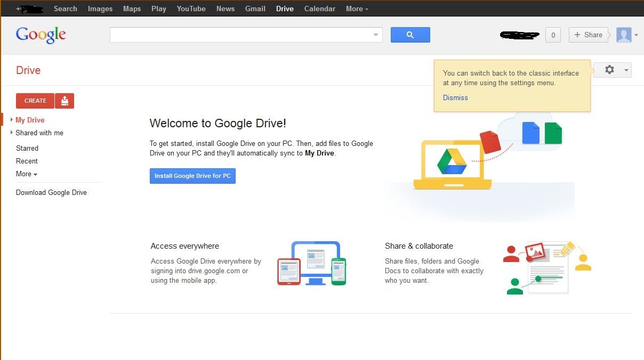Expand the My Drive folder tree

coord(12,120)
